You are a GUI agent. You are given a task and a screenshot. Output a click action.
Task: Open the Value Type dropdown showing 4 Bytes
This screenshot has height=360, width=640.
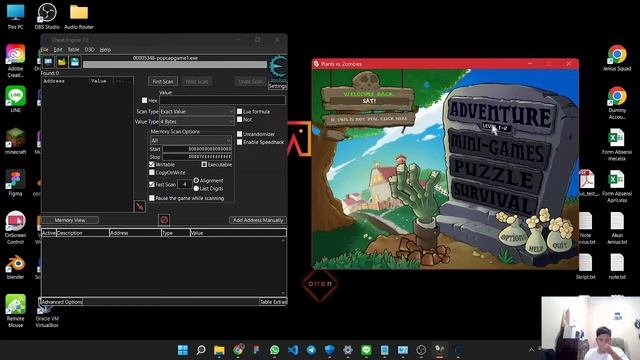[196, 122]
